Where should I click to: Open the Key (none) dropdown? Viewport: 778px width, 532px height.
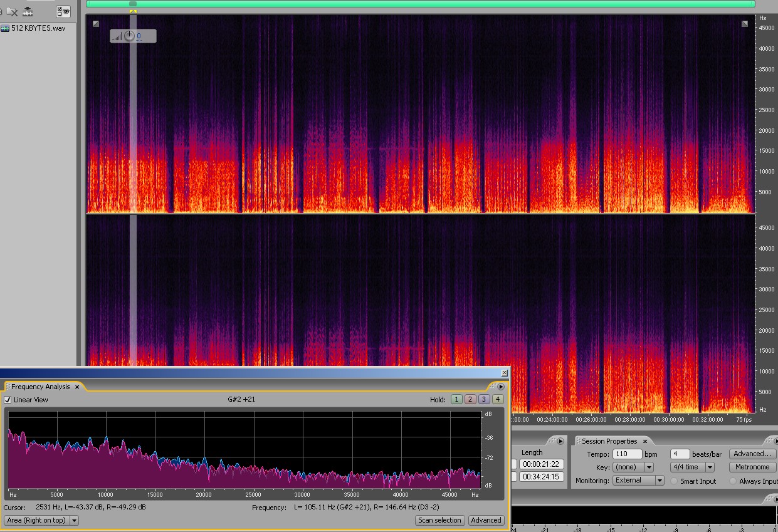coord(633,467)
